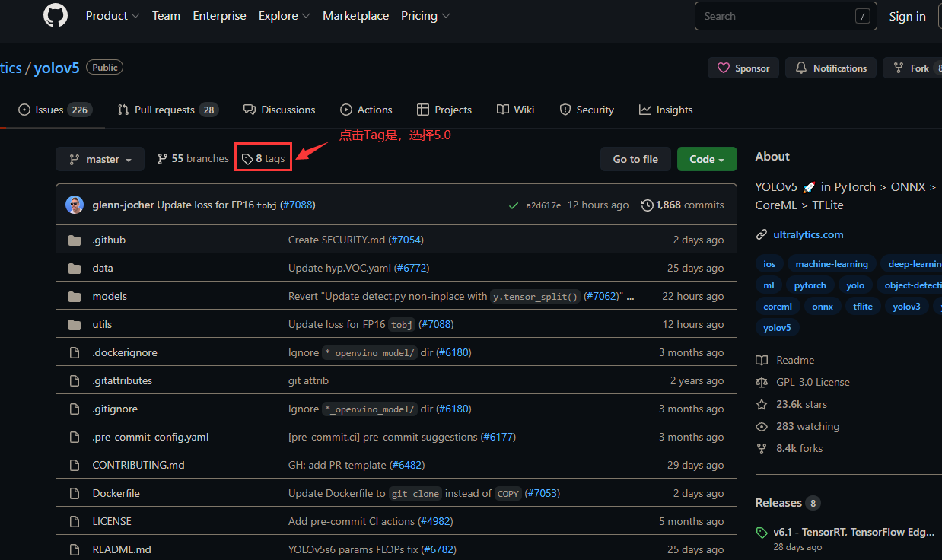Image resolution: width=942 pixels, height=560 pixels.
Task: Open the Projects tab
Action: (444, 110)
